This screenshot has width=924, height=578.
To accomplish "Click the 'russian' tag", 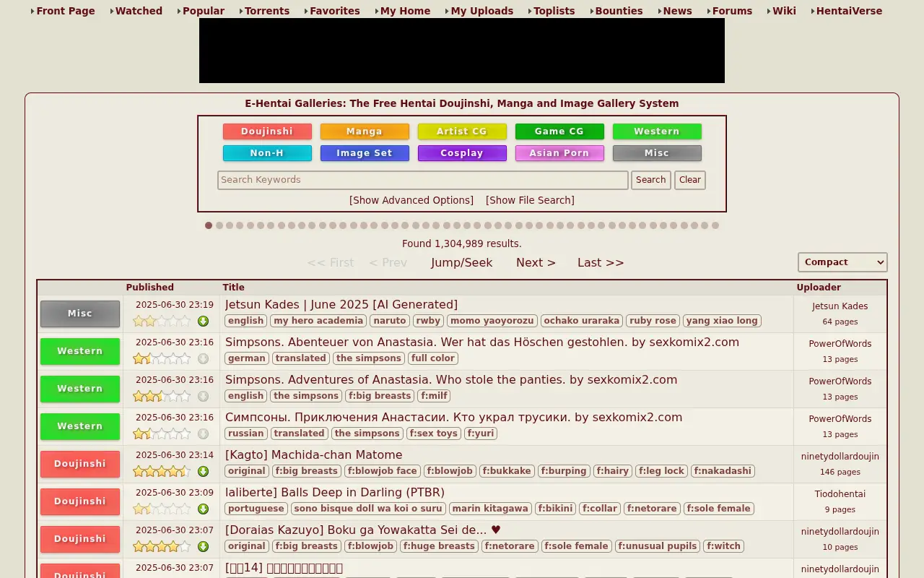I will tap(246, 433).
